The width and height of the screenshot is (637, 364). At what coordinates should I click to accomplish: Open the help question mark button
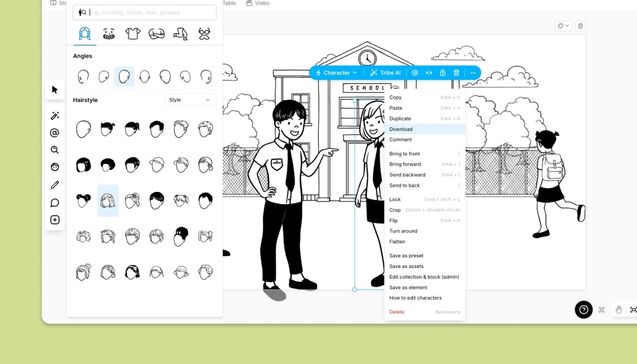coord(583,310)
